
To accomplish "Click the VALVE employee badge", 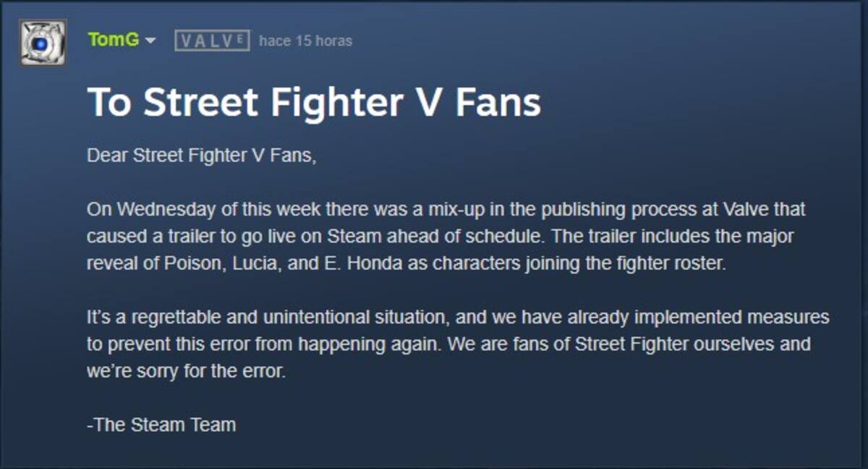I will (212, 41).
